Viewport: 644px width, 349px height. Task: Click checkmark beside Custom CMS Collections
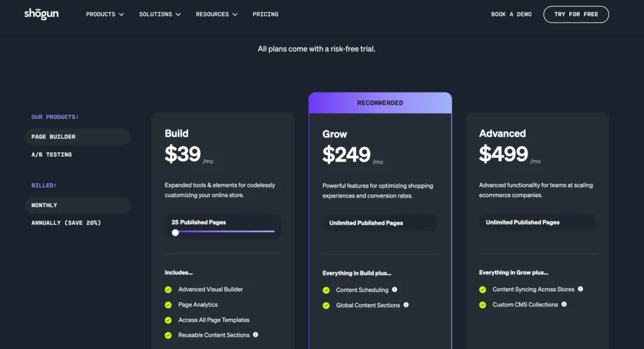point(482,305)
